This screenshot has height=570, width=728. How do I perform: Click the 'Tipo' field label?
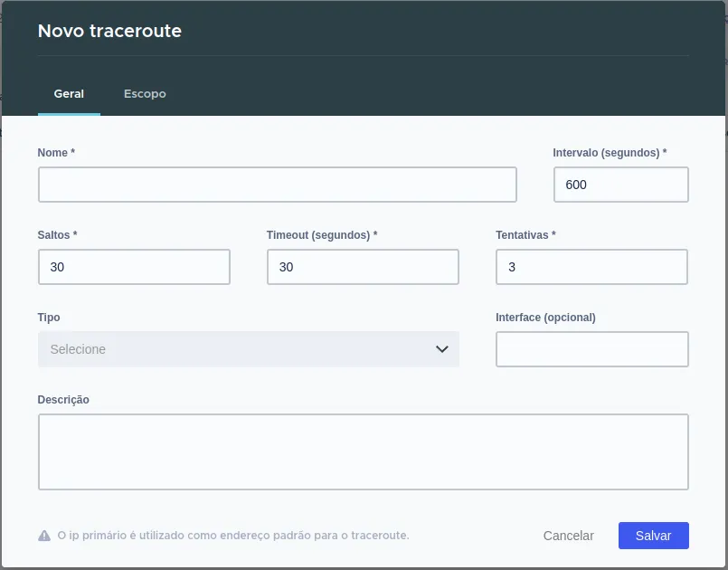coord(49,318)
